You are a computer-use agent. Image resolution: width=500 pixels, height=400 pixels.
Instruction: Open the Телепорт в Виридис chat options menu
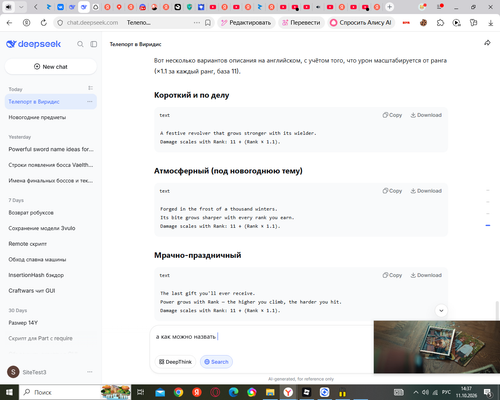(x=90, y=101)
